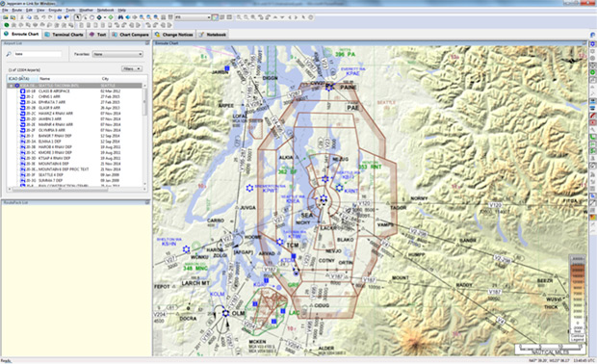This screenshot has height=364, width=597.
Task: Select the arrow pointer tool
Action: point(78,17)
